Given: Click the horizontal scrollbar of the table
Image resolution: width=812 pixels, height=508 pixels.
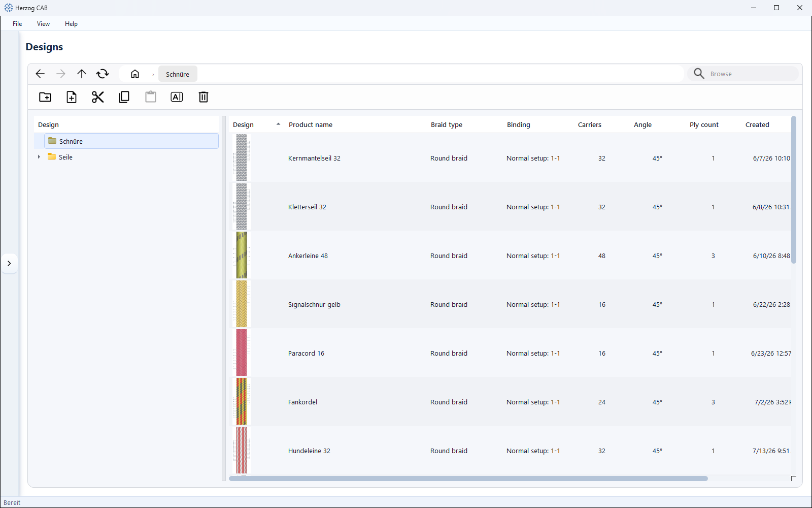Looking at the screenshot, I should tap(468, 479).
